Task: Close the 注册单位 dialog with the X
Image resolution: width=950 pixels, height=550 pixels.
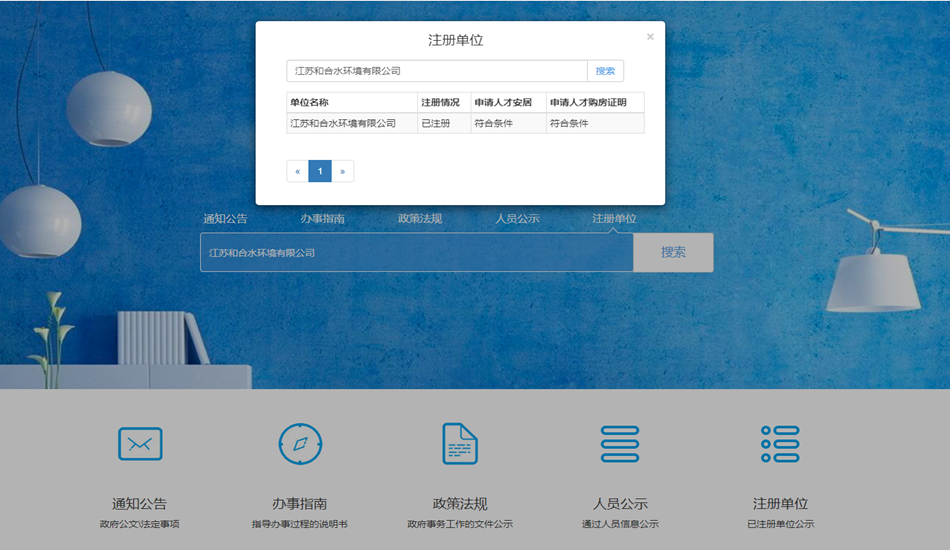Action: tap(650, 37)
